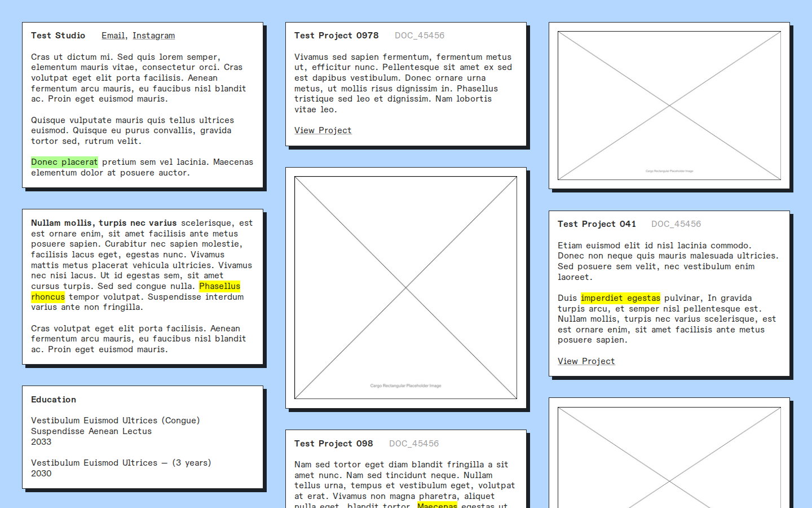This screenshot has width=812, height=508.
Task: Open the bottom right placeholder image
Action: (x=669, y=458)
